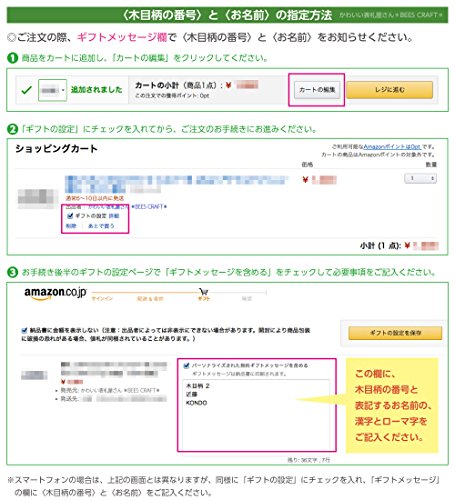This screenshot has height=500, width=455.
Task: Open the blurred product thumbnail in shopping cart
Action: click(x=38, y=198)
